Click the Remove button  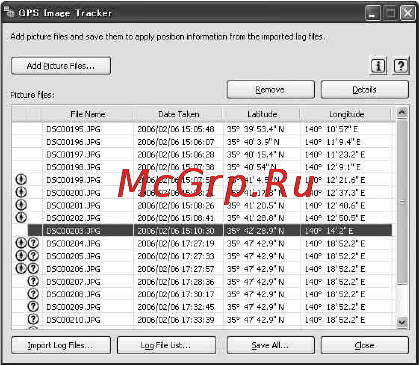click(x=271, y=90)
